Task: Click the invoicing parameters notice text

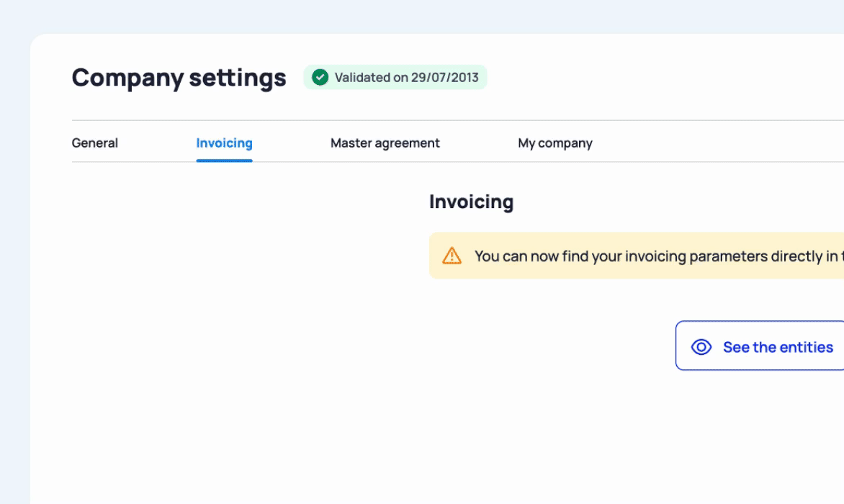Action: (x=659, y=256)
